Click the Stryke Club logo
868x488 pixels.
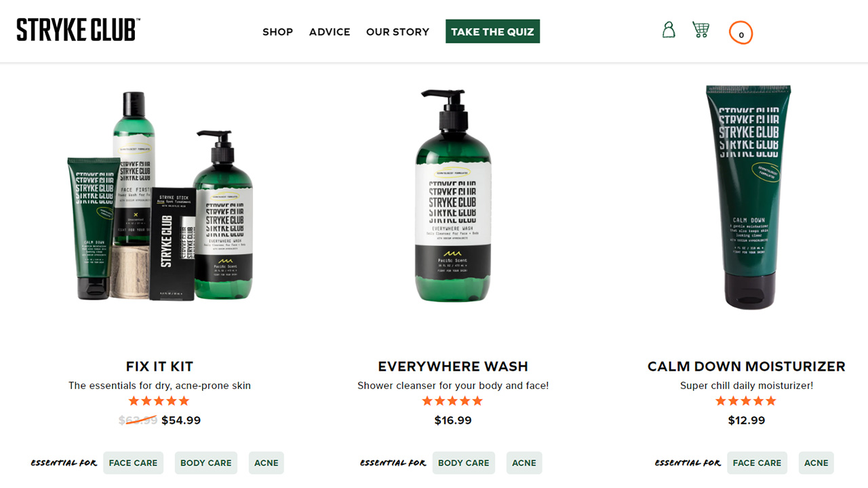(x=78, y=30)
